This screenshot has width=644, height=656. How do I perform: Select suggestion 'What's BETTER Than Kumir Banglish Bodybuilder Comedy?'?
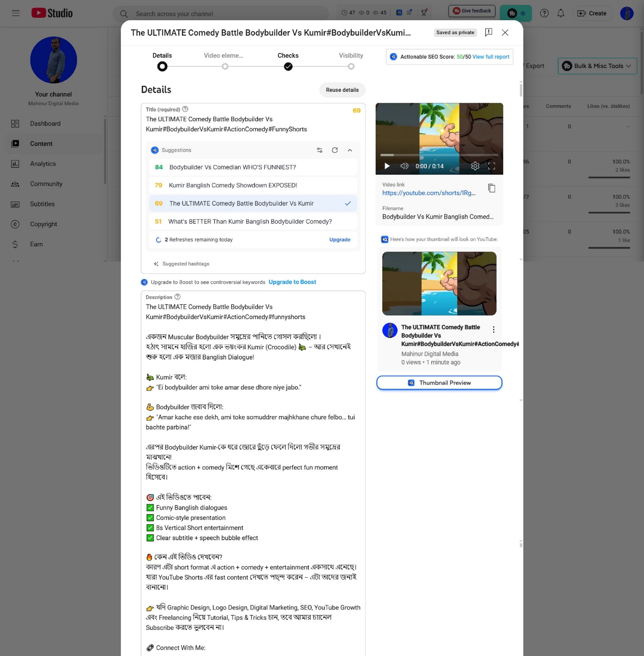(253, 221)
